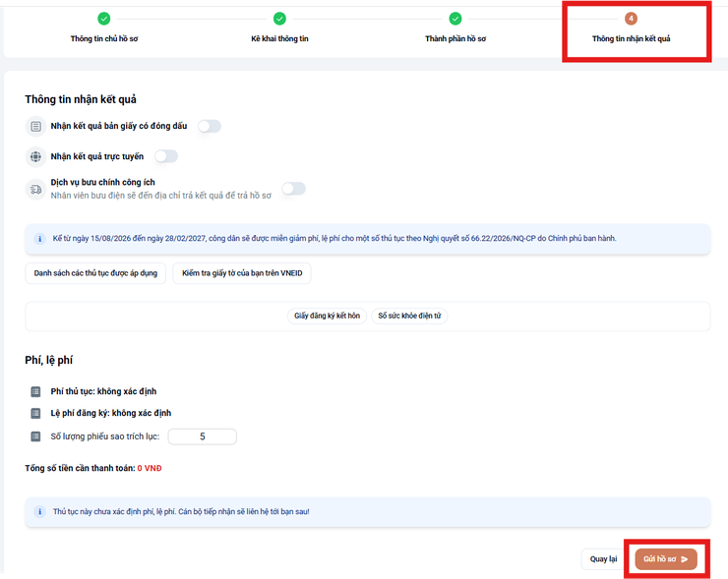Submit with the Gửi hồ sơ button

666,559
